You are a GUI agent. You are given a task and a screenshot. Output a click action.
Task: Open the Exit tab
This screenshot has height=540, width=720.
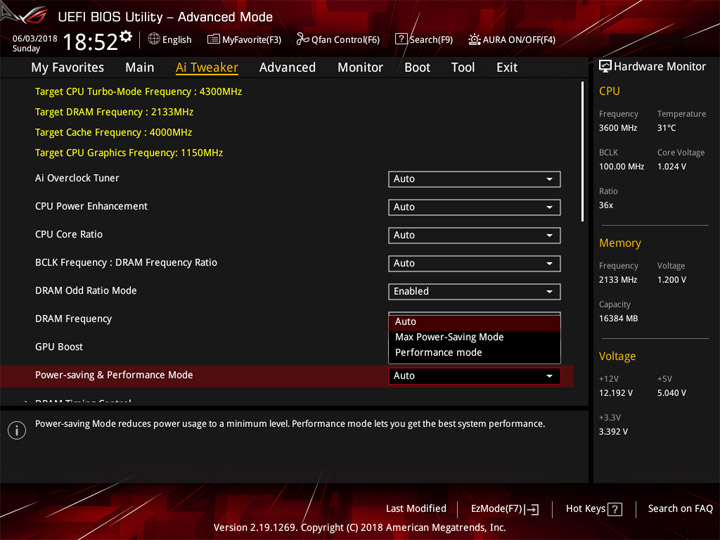coord(506,68)
